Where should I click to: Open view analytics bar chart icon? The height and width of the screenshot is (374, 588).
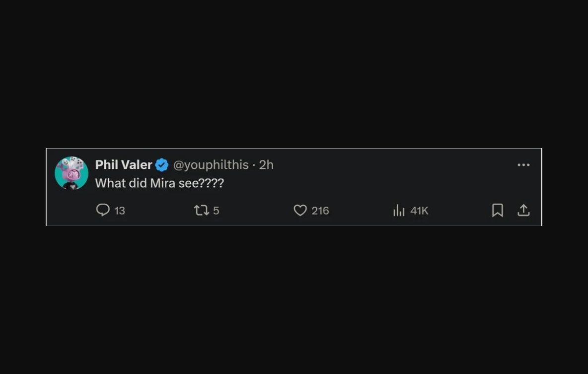[x=399, y=211]
